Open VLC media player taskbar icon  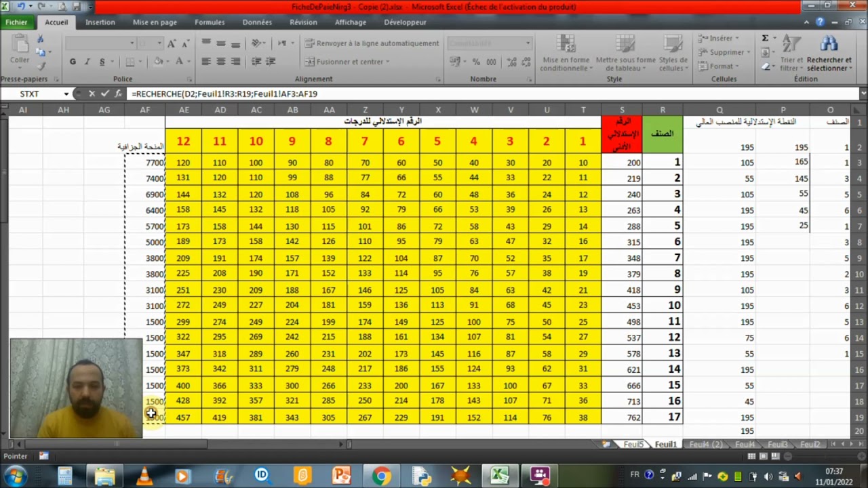coord(144,475)
